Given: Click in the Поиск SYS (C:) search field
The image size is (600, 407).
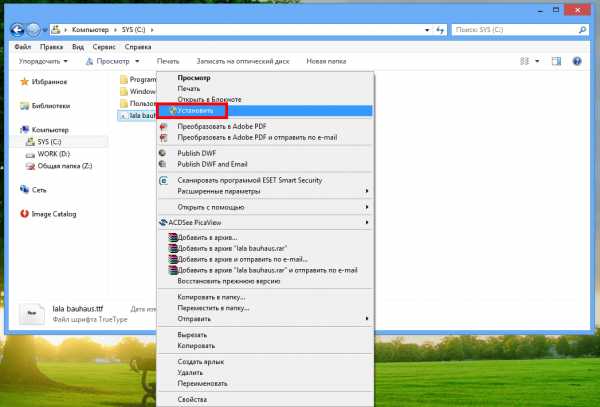Looking at the screenshot, I should click(x=520, y=30).
